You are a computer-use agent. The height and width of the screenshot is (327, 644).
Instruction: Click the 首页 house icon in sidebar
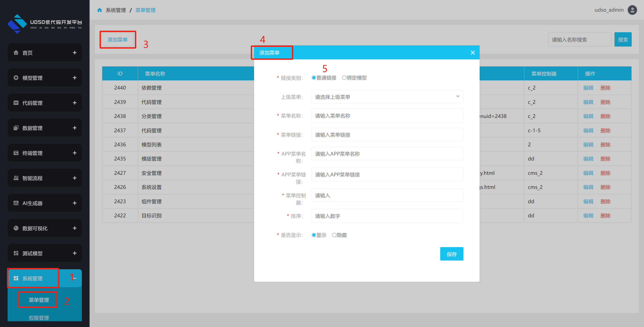pyautogui.click(x=16, y=53)
